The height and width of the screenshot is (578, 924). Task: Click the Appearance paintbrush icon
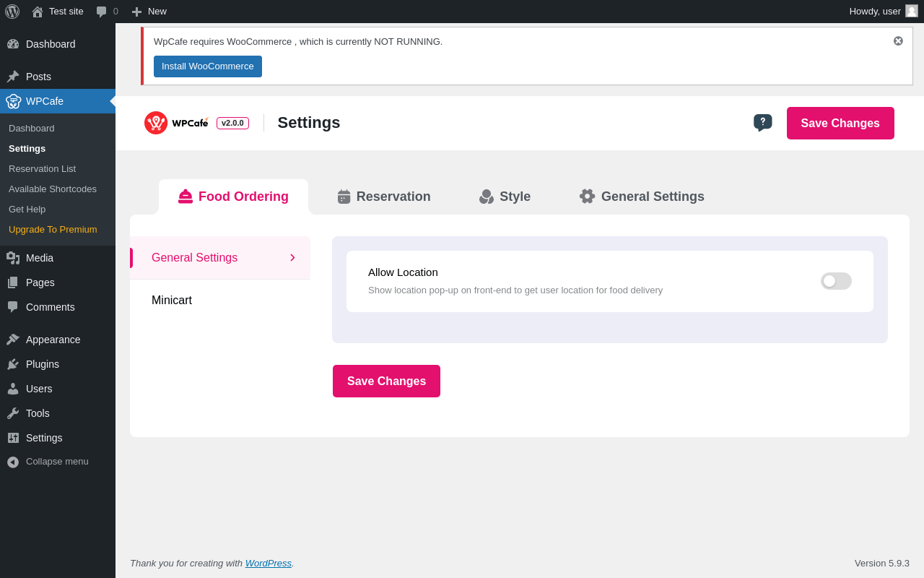tap(13, 340)
